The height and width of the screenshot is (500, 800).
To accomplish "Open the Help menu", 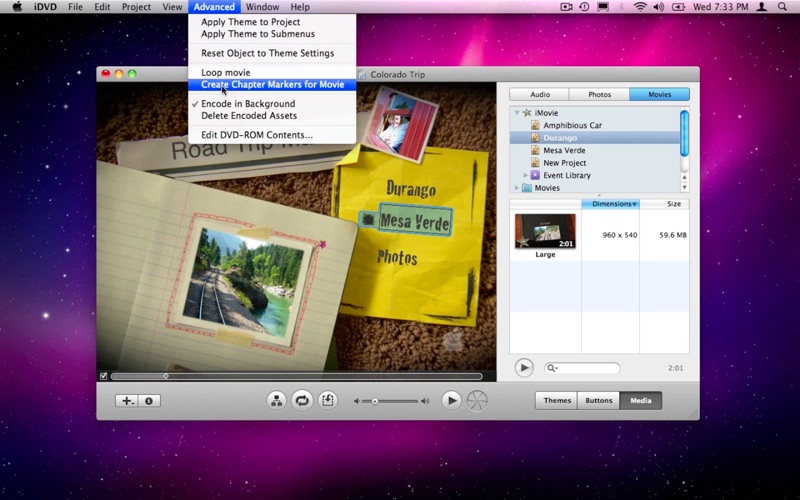I will 300,7.
